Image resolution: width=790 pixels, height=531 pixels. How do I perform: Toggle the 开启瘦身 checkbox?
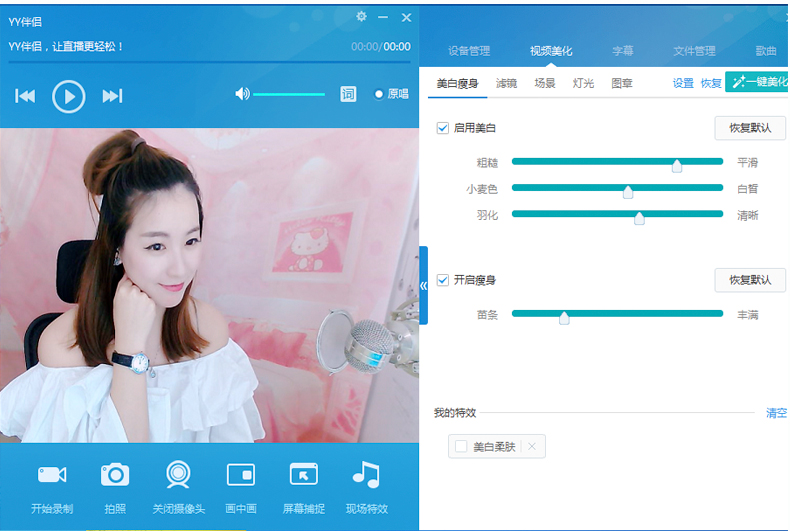pyautogui.click(x=443, y=280)
